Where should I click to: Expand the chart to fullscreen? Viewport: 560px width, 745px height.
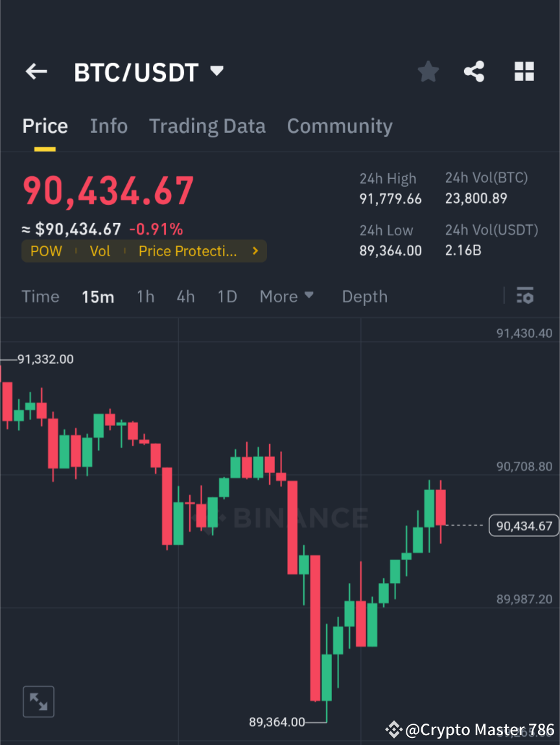pyautogui.click(x=38, y=701)
